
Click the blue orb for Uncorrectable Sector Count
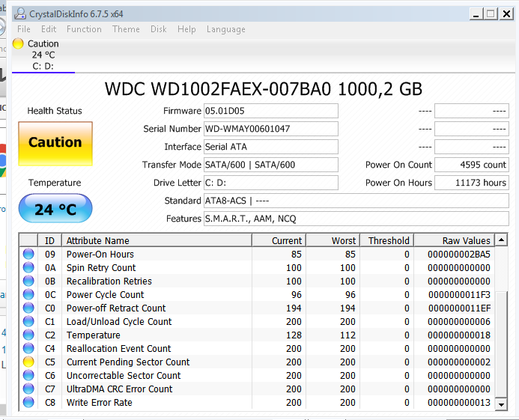coord(28,375)
